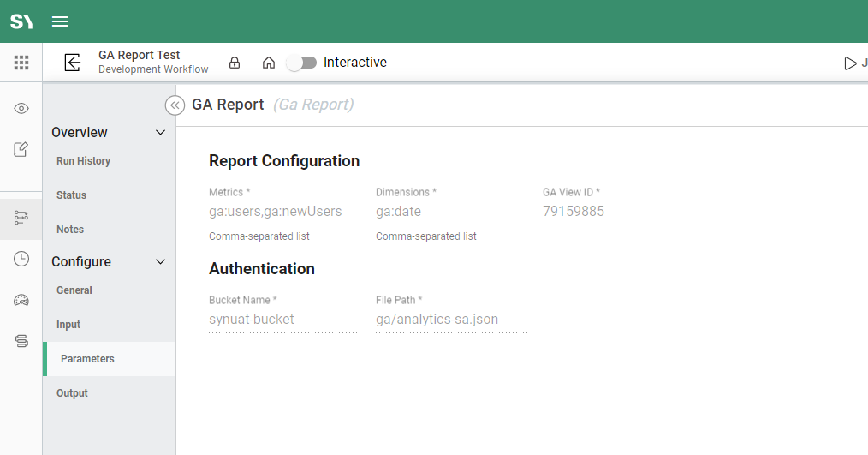Click the Configure section heading
This screenshot has width=868, height=455.
click(x=81, y=261)
